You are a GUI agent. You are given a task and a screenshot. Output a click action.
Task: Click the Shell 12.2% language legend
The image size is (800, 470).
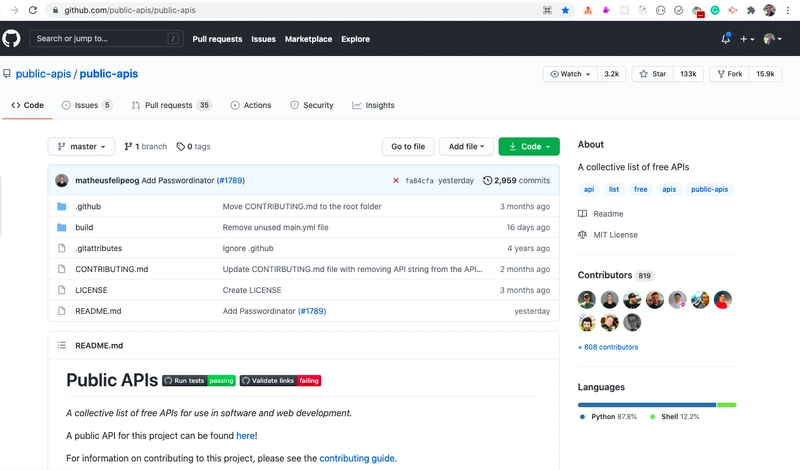[x=674, y=417]
